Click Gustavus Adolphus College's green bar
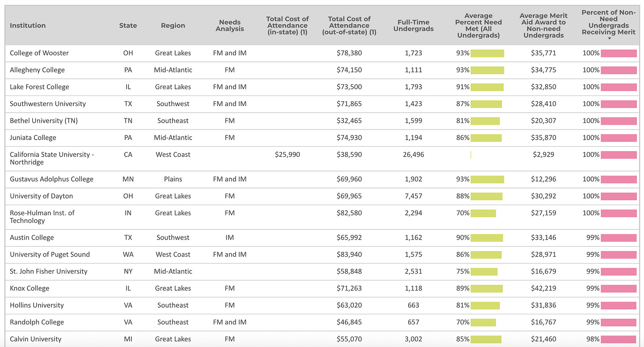 coord(487,179)
